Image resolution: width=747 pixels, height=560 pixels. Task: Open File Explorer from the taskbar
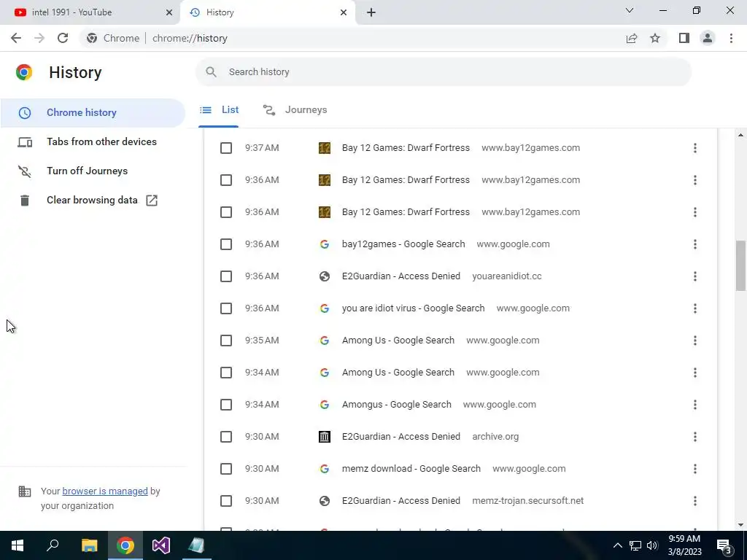(89, 545)
